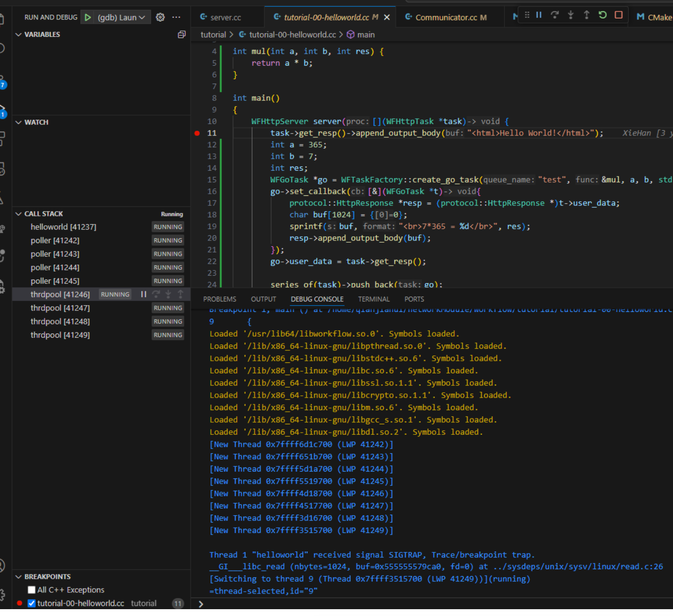
Task: Open Run and Debug more actions menu
Action: pyautogui.click(x=176, y=17)
